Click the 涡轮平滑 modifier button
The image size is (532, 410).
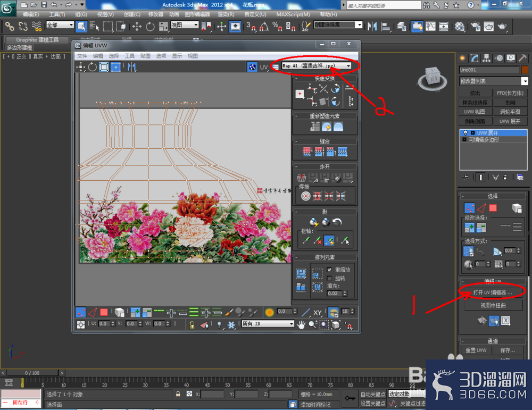tap(510, 112)
